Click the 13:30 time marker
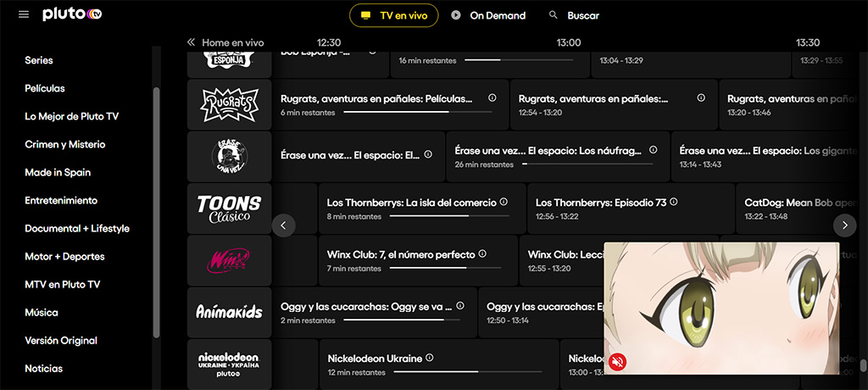868x390 pixels. [x=808, y=42]
